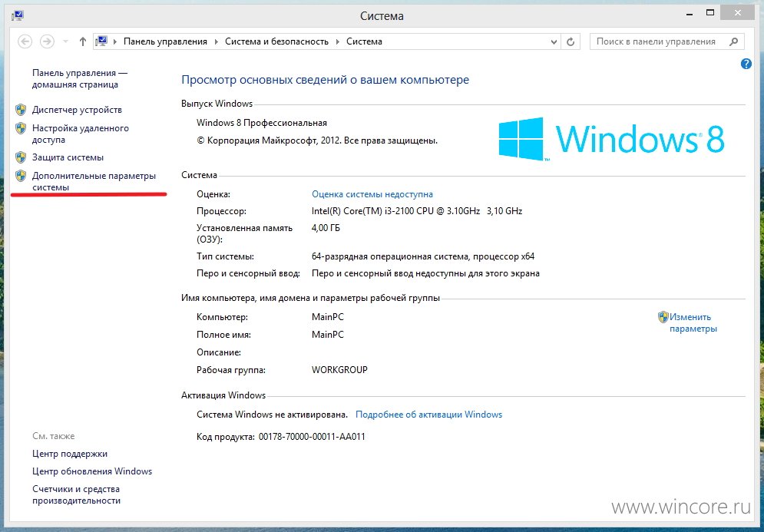The height and width of the screenshot is (532, 764).
Task: Open Панель управления — домашняя страница
Action: pyautogui.click(x=80, y=78)
